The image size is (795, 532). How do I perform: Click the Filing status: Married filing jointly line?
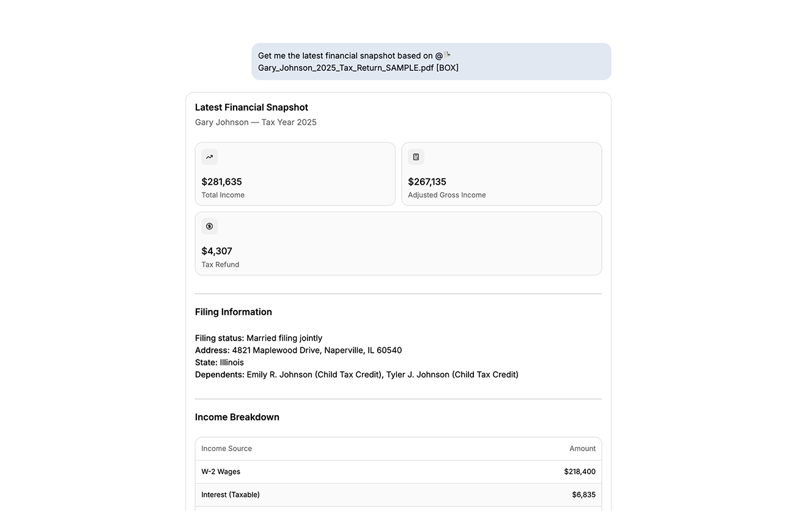tap(259, 338)
